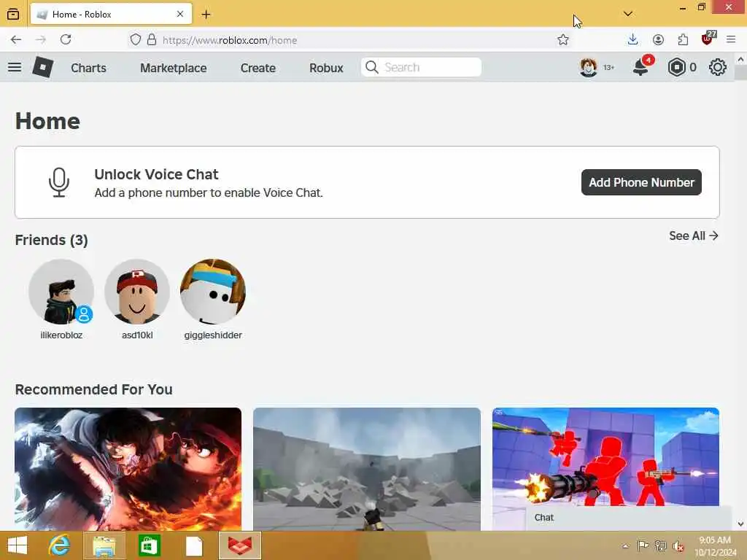Click Add Phone Number button
The height and width of the screenshot is (560, 747).
641,182
